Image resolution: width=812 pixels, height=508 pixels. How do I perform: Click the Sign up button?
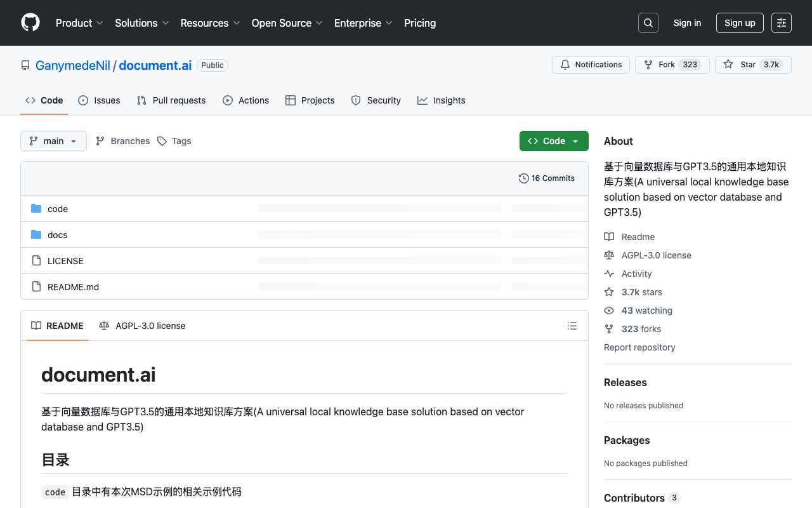[x=740, y=23]
